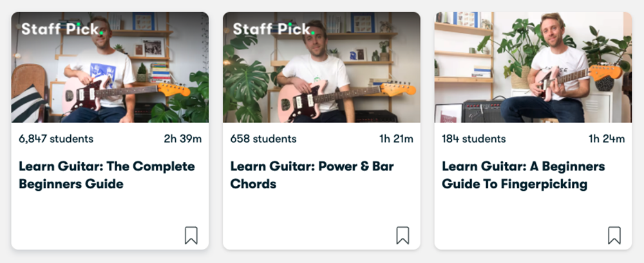Open the Power & Bar Chords thumbnail
The height and width of the screenshot is (263, 644).
pyautogui.click(x=321, y=67)
